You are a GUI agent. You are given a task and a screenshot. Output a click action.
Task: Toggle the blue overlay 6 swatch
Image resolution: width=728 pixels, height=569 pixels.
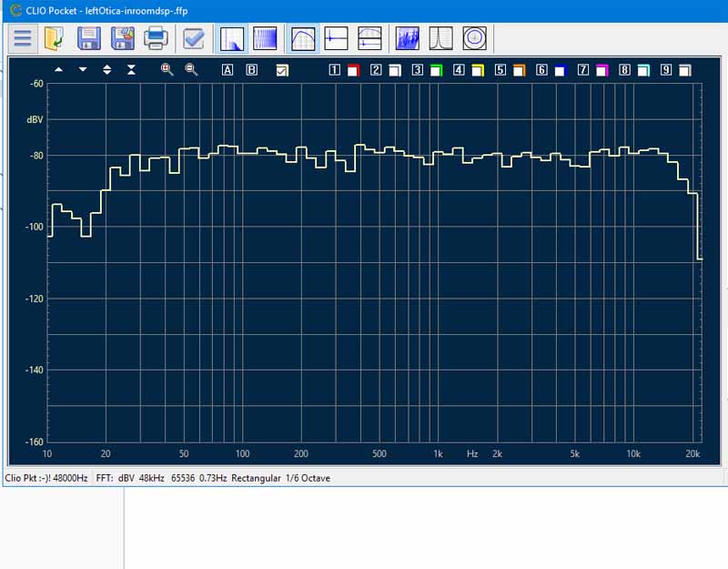(561, 70)
